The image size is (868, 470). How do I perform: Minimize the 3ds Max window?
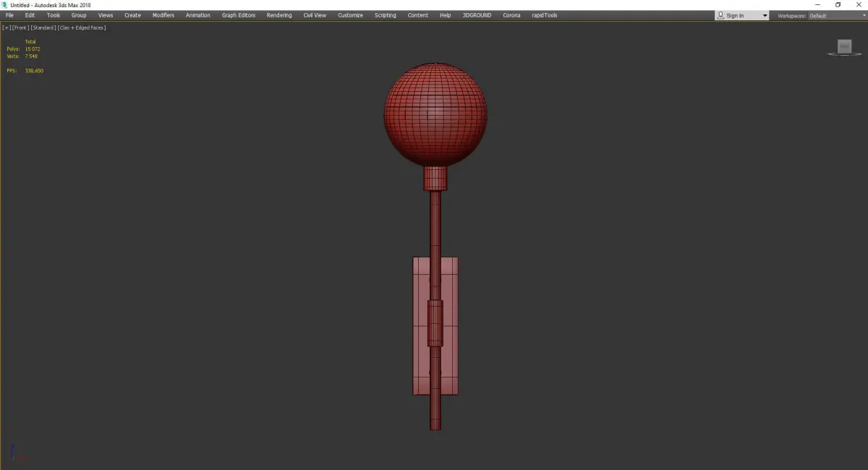point(817,5)
